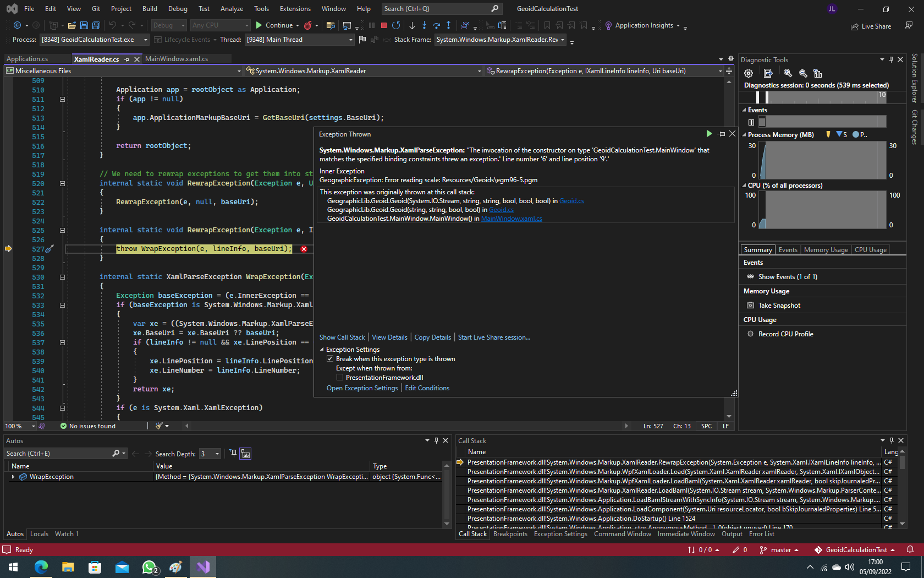Viewport: 924px width, 578px height.
Task: Toggle 'Break when this exception type is thrown'
Action: click(x=330, y=359)
